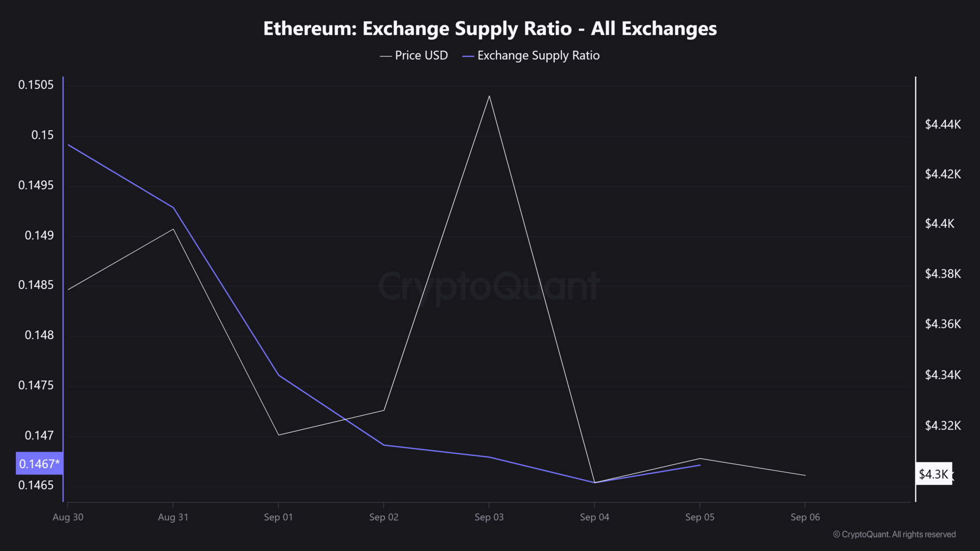Click the highlighted 0.1467* value badge
The height and width of the screenshot is (551, 980).
click(x=39, y=463)
